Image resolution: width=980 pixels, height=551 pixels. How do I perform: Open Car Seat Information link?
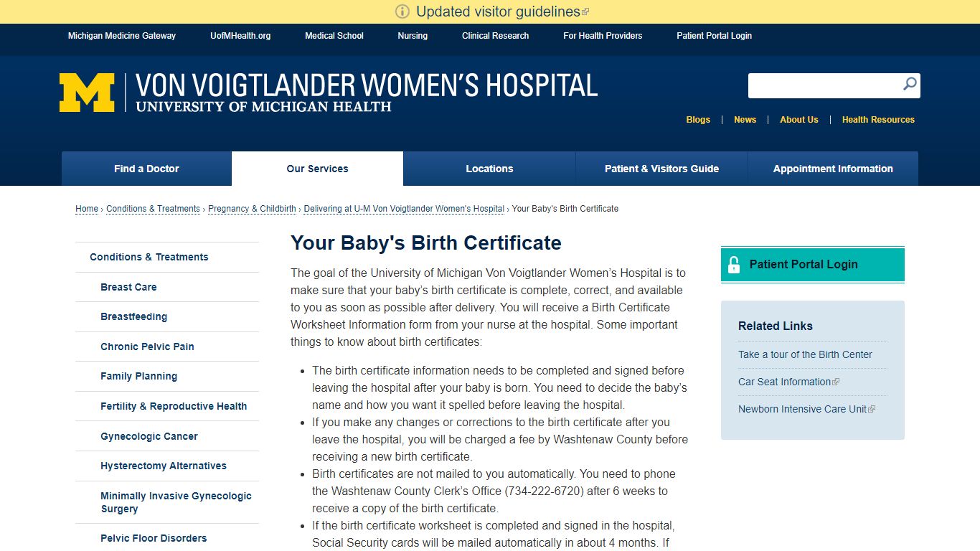coord(784,382)
